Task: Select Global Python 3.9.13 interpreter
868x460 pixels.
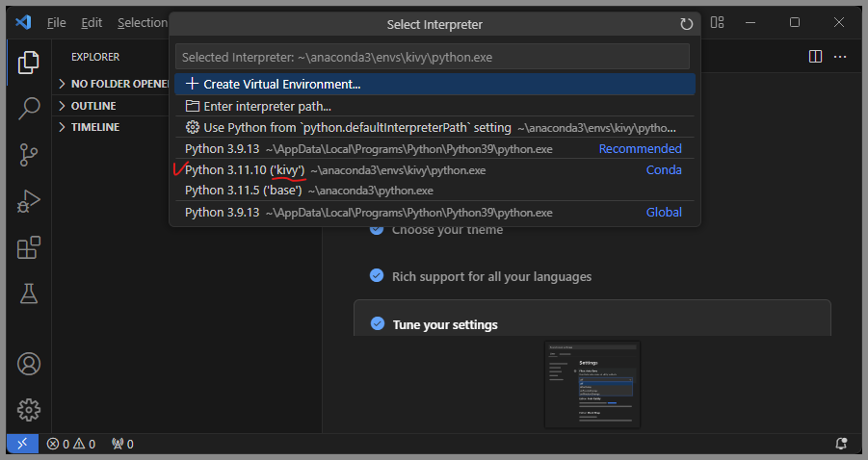Action: coord(434,213)
